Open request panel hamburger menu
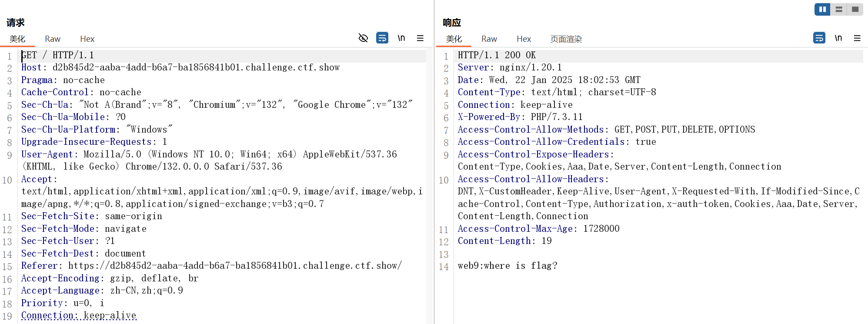The height and width of the screenshot is (324, 868). coord(420,38)
